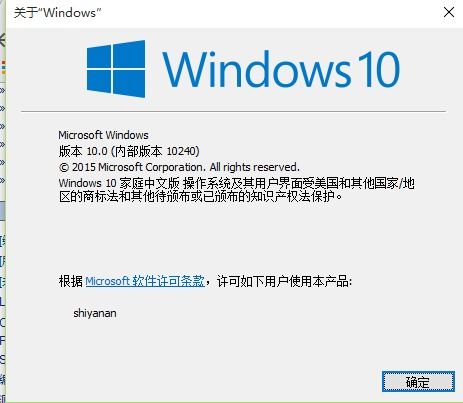463x403 pixels.
Task: Click the blue Windows logo icon
Action: pos(116,69)
